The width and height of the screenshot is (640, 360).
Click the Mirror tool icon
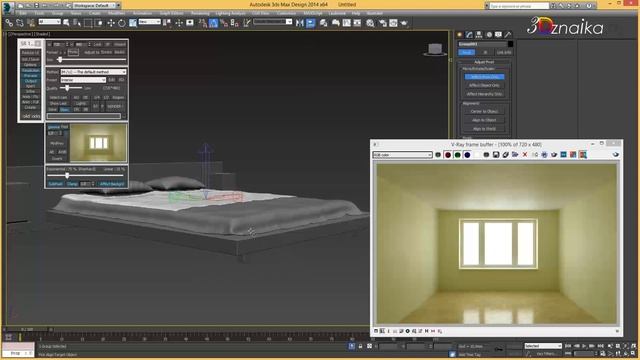point(300,23)
